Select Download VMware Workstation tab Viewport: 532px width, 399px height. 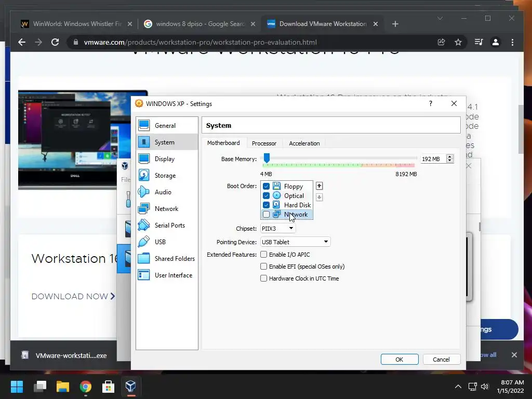pos(323,24)
